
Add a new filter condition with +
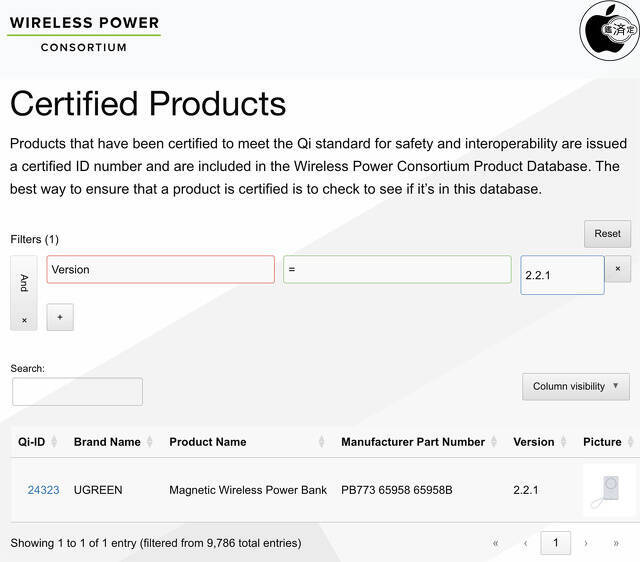[59, 317]
